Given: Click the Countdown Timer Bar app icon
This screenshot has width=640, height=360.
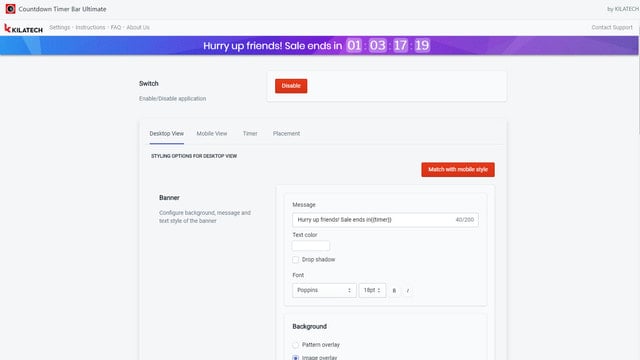Looking at the screenshot, I should tap(10, 9).
